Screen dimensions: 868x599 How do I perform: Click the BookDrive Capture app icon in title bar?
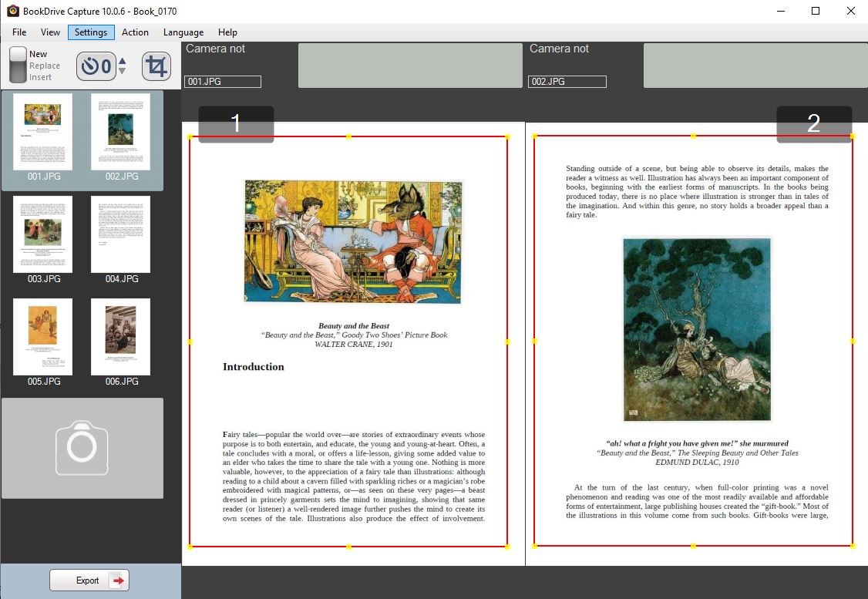pos(13,11)
